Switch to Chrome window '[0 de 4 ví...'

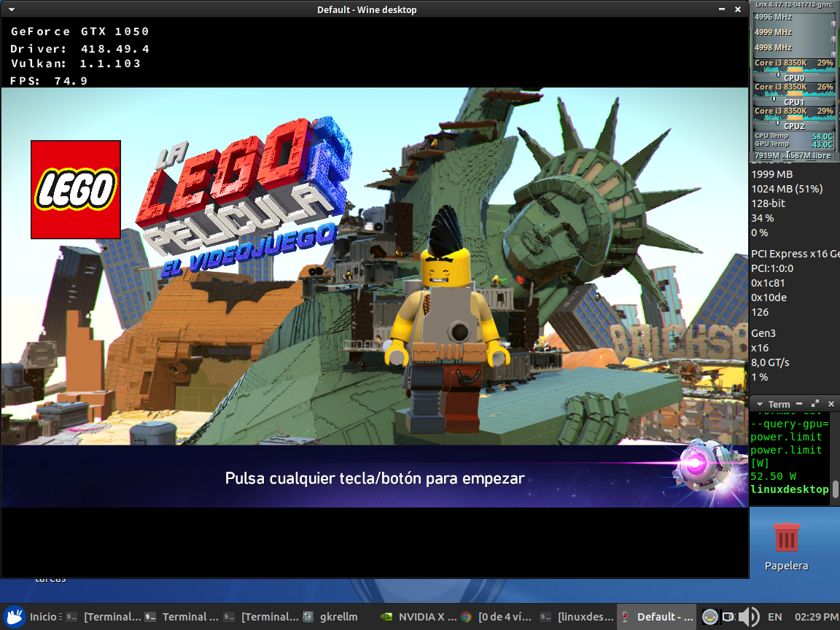[497, 617]
